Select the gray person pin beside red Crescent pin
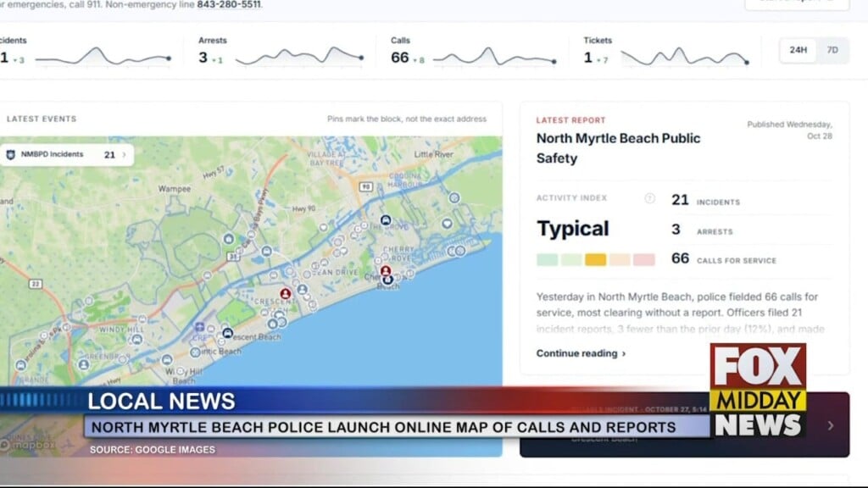Image resolution: width=868 pixels, height=488 pixels. [x=303, y=289]
